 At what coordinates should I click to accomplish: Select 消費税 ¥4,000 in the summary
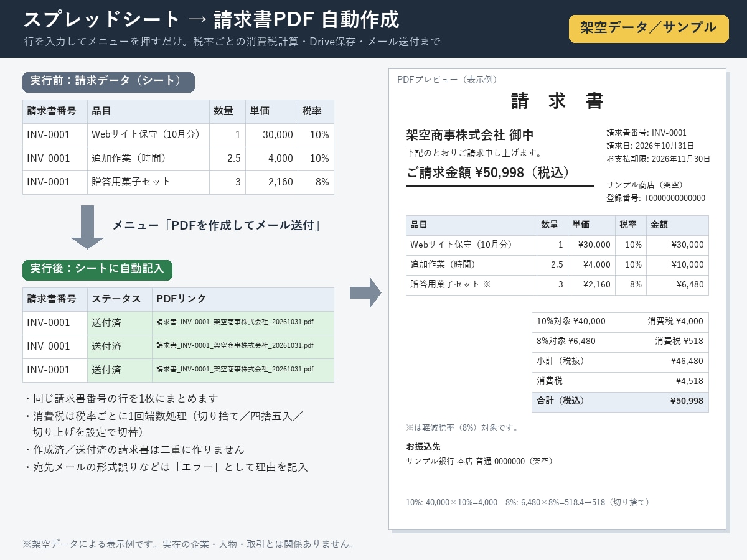pyautogui.click(x=675, y=321)
